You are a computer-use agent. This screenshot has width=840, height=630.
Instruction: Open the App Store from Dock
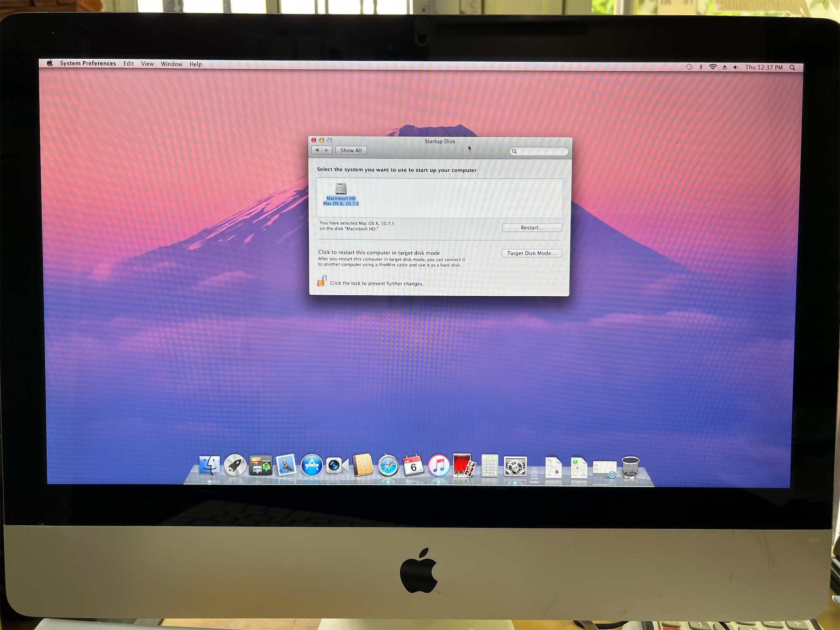click(312, 465)
